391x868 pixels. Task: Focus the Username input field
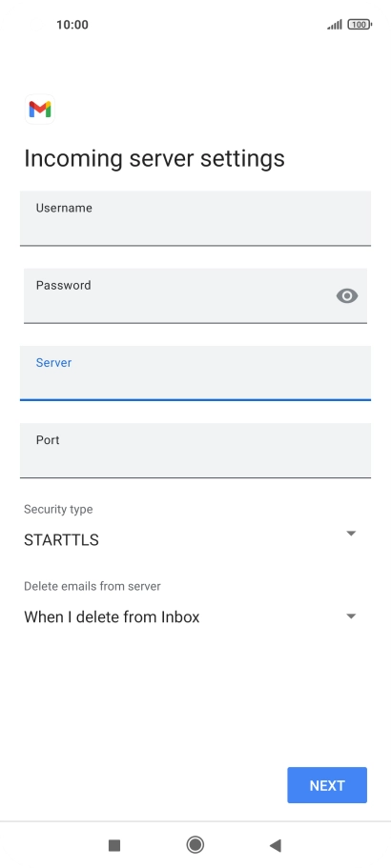pos(195,218)
